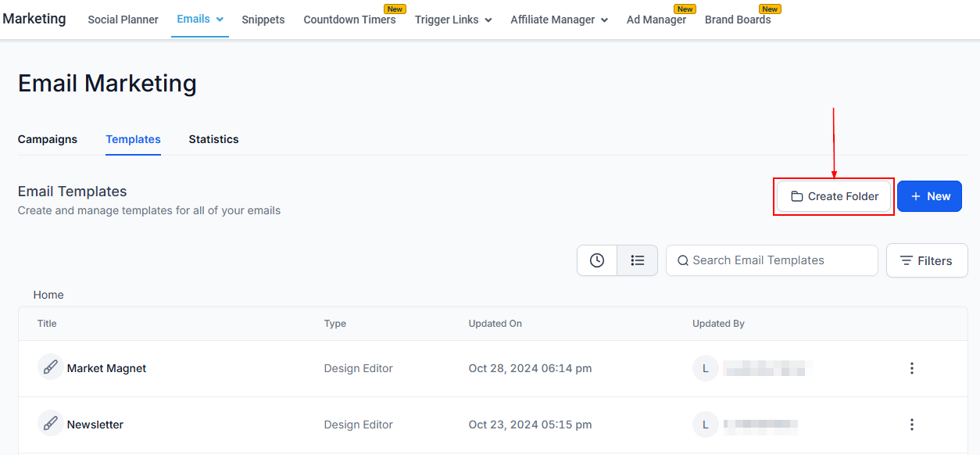The image size is (980, 455).
Task: Open the Newsletter template
Action: [x=95, y=425]
